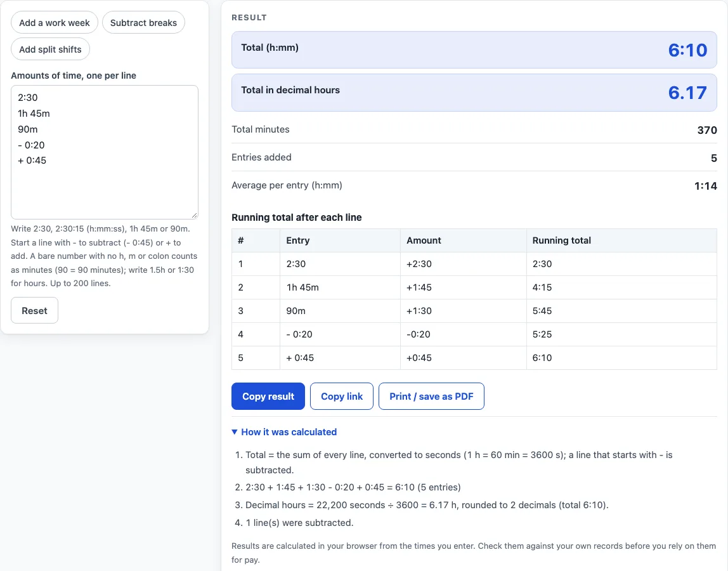This screenshot has height=571, width=728.
Task: Choose the "Subtract breaks" preset
Action: point(143,23)
